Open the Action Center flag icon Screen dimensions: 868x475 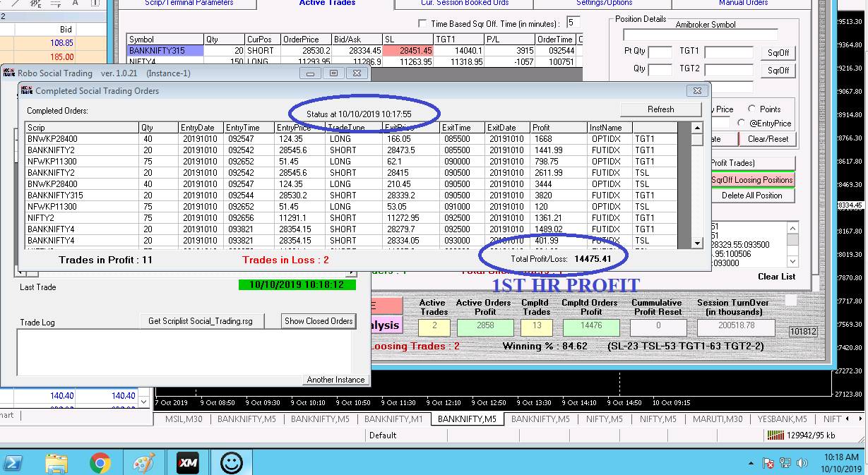770,463
